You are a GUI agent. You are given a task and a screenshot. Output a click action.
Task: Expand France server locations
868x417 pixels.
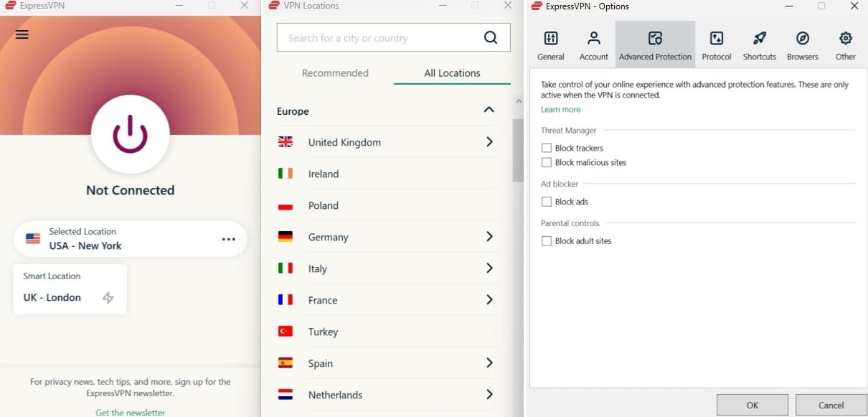489,300
